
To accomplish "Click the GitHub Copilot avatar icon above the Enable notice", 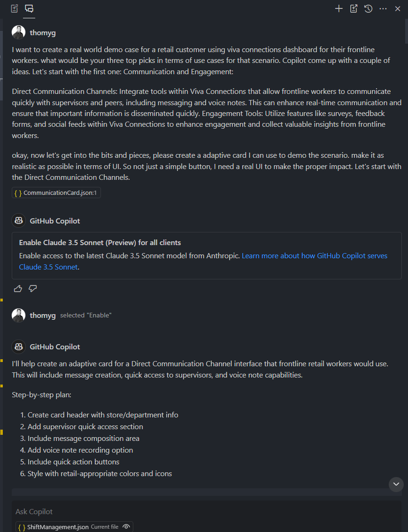I will coord(19,221).
